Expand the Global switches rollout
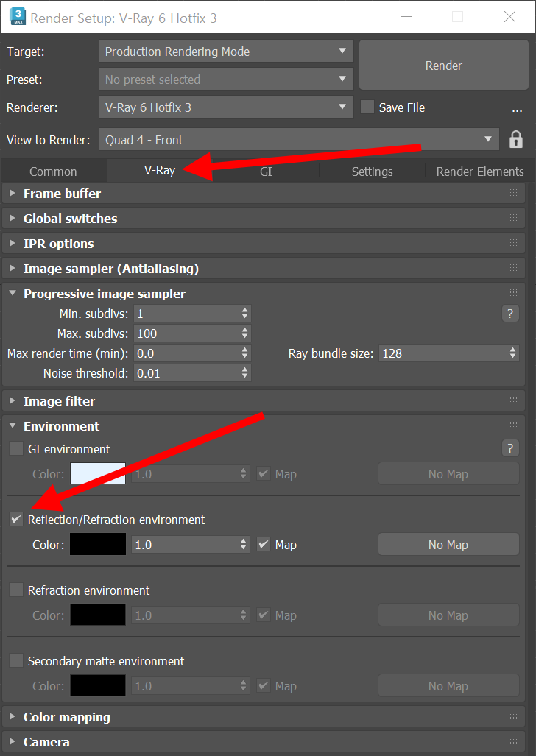The image size is (536, 756). pyautogui.click(x=13, y=218)
